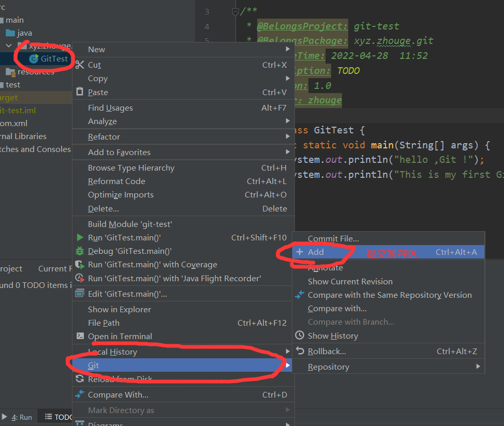
Task: Expand the Add to Favorites submenu arrow
Action: 288,152
